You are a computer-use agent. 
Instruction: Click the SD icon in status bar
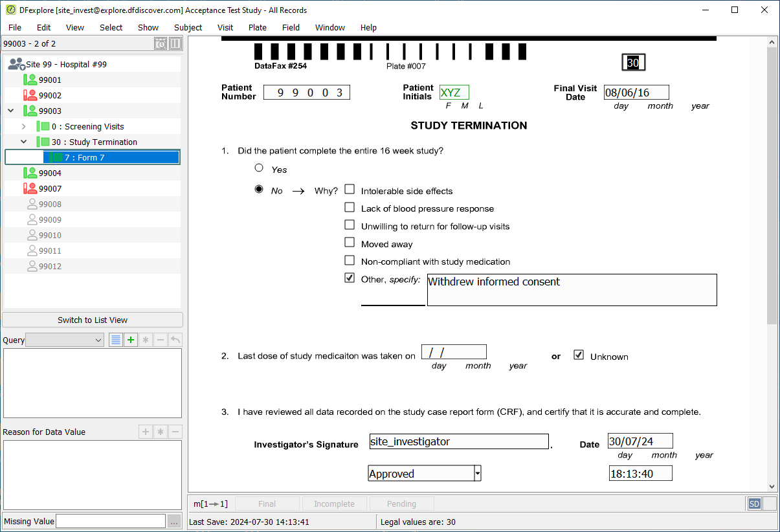pos(754,504)
